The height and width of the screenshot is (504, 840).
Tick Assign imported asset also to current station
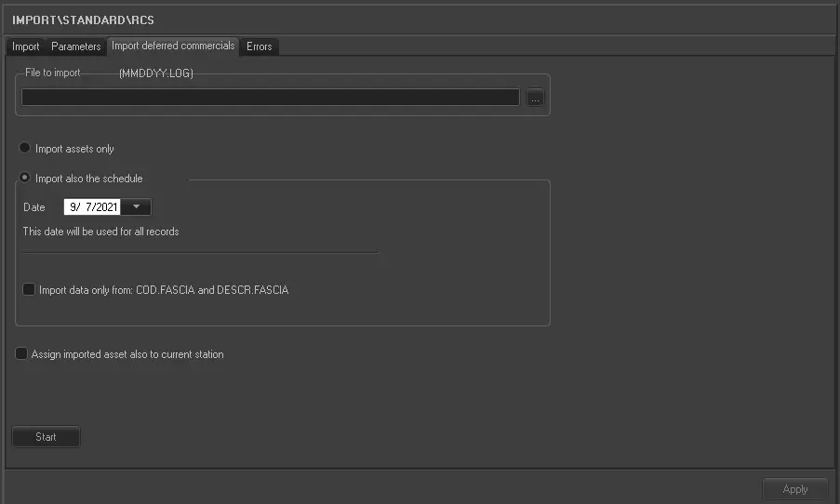click(x=22, y=354)
